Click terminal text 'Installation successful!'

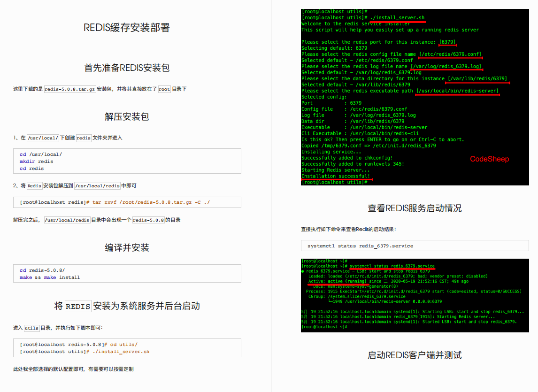pos(336,176)
